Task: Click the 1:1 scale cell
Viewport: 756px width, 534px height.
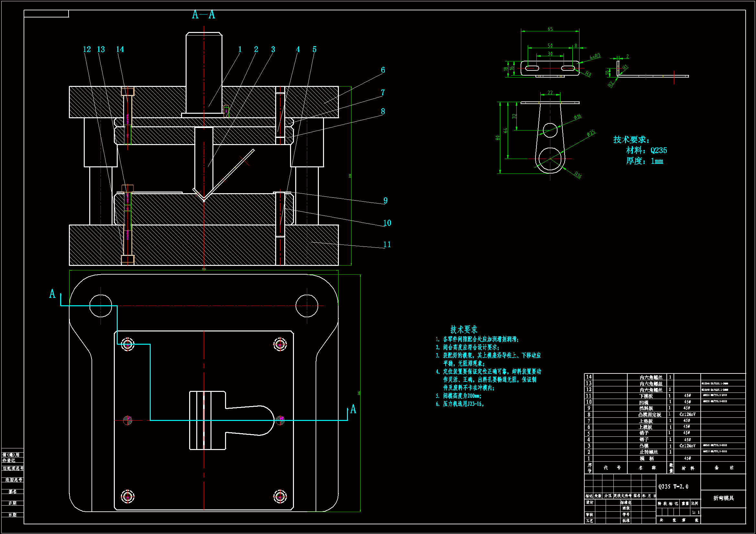Action: (696, 512)
